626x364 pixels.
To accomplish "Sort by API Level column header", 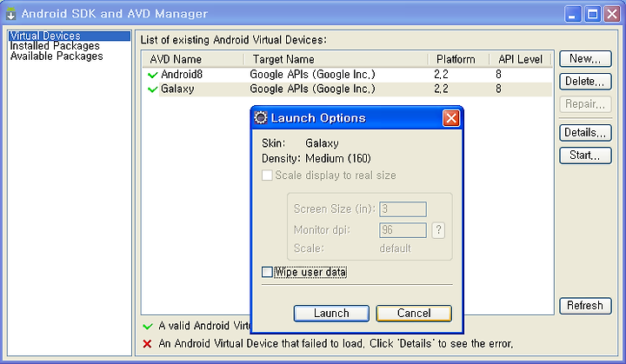I will click(520, 59).
